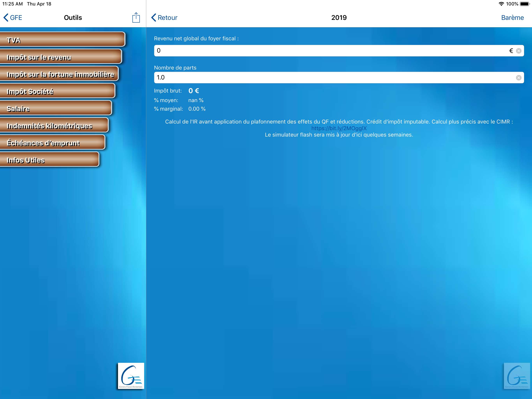Tap the battery indicator in status bar
Viewport: 532px width, 399px height.
525,4
